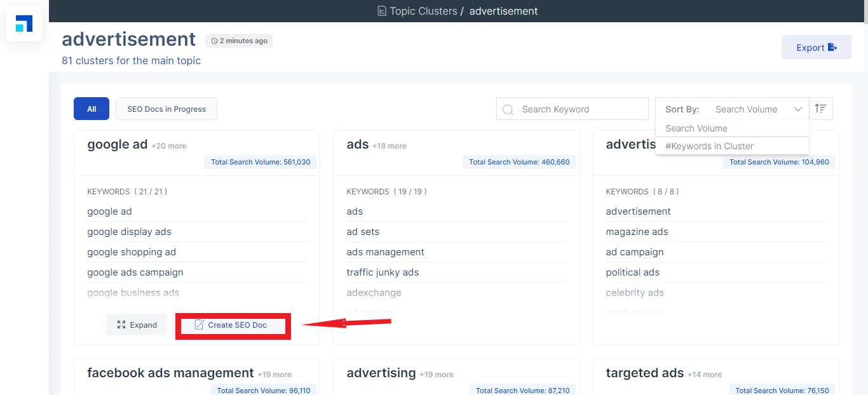Create SEO Doc for google ad cluster

point(233,325)
